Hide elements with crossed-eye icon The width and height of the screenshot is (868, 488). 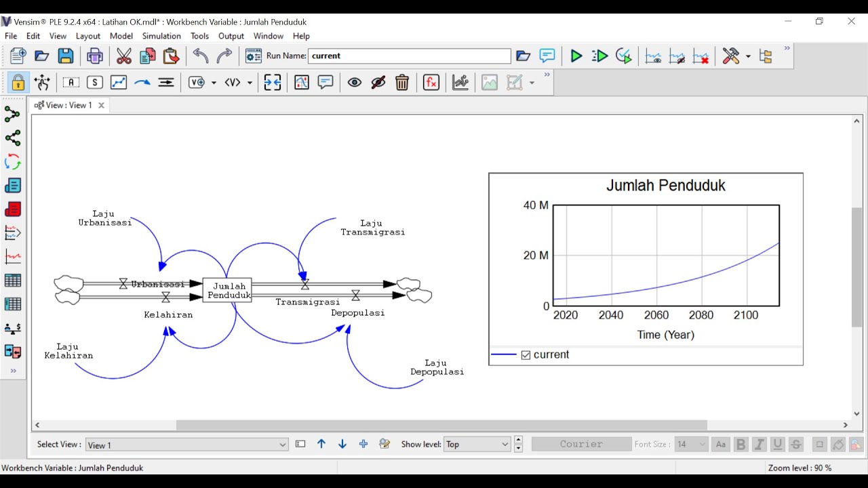tap(378, 83)
